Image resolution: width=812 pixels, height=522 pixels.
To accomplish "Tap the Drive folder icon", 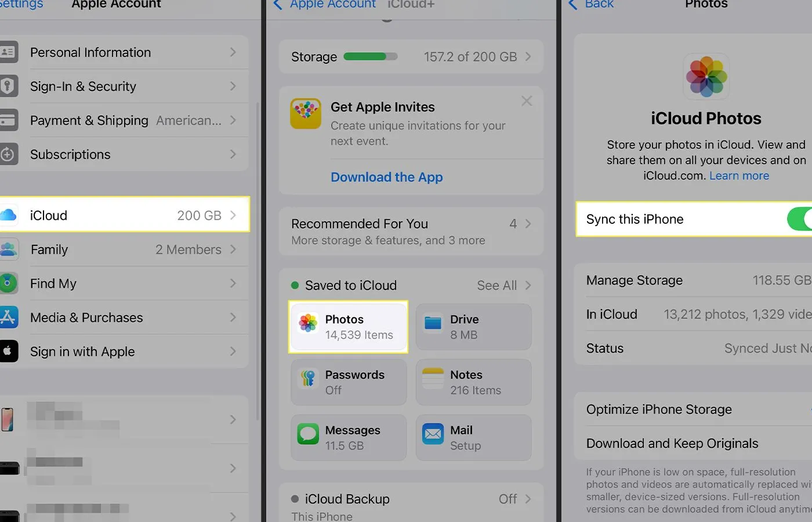I will click(433, 323).
